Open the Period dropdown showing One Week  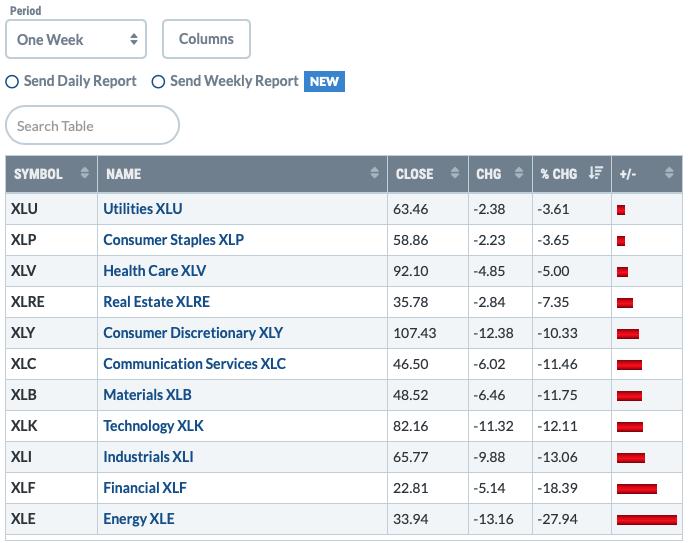click(x=76, y=39)
